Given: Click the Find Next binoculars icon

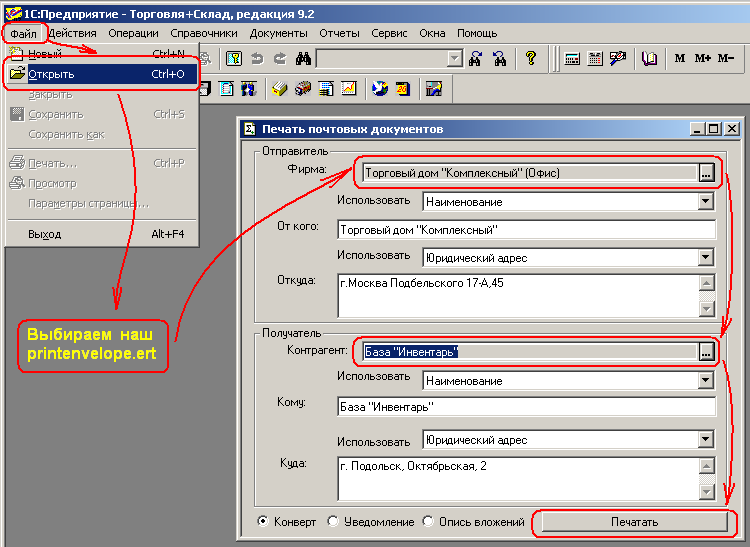Looking at the screenshot, I should tap(475, 59).
